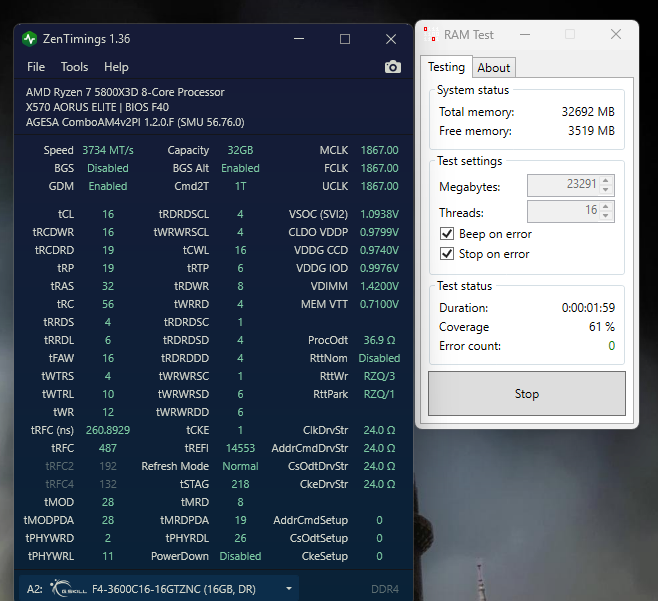Viewport: 658px width, 601px height.
Task: Take a screenshot with the ZenTimings camera icon
Action: pos(393,67)
